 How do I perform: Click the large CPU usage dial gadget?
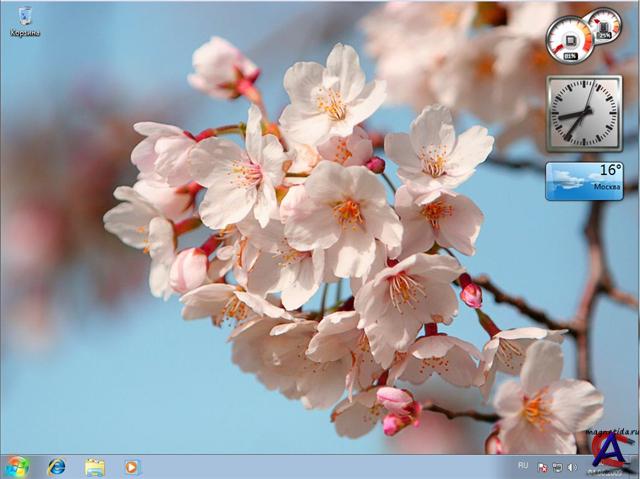coord(569,39)
